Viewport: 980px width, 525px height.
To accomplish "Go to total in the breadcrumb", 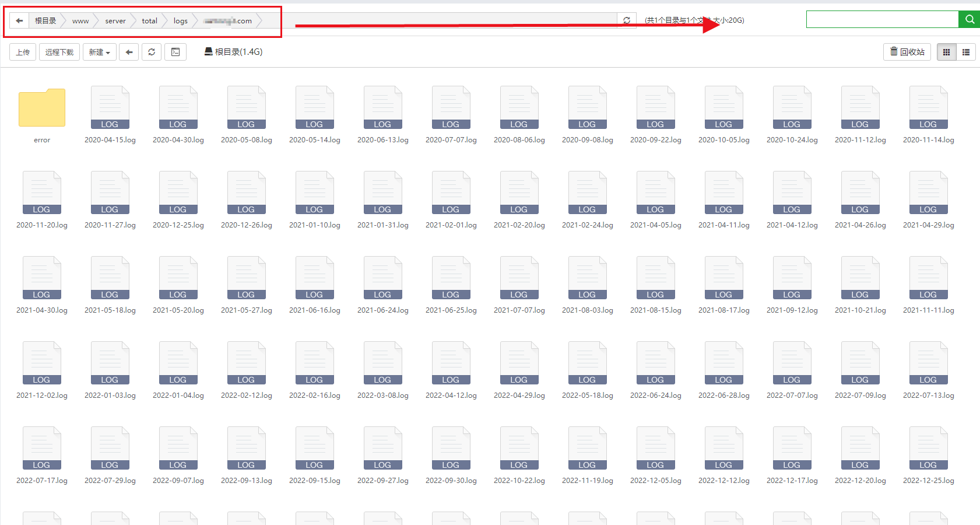I will click(x=150, y=21).
